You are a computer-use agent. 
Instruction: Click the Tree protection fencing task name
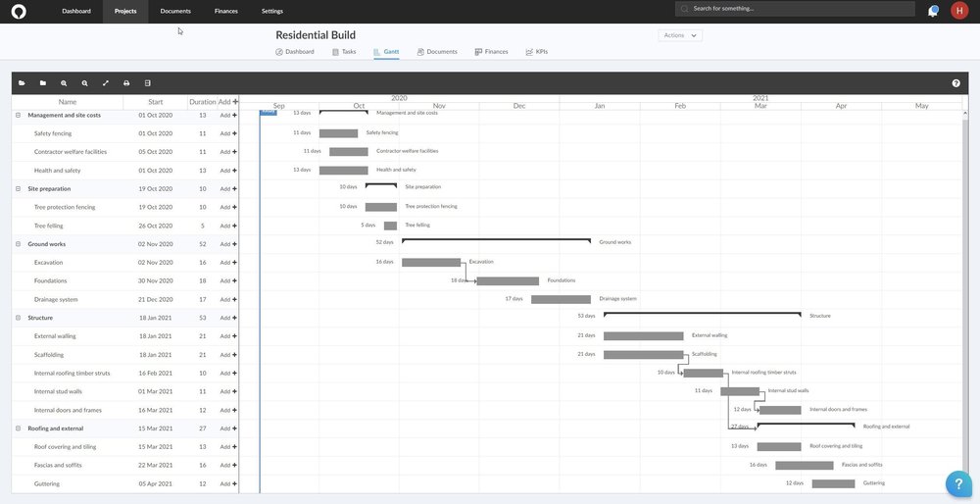[65, 207]
